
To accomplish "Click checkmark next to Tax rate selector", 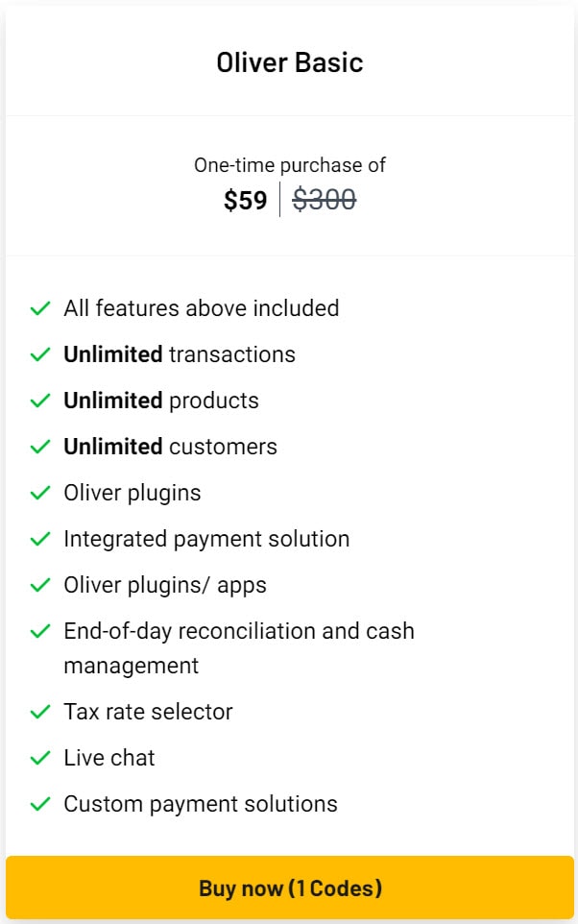I will click(x=40, y=712).
